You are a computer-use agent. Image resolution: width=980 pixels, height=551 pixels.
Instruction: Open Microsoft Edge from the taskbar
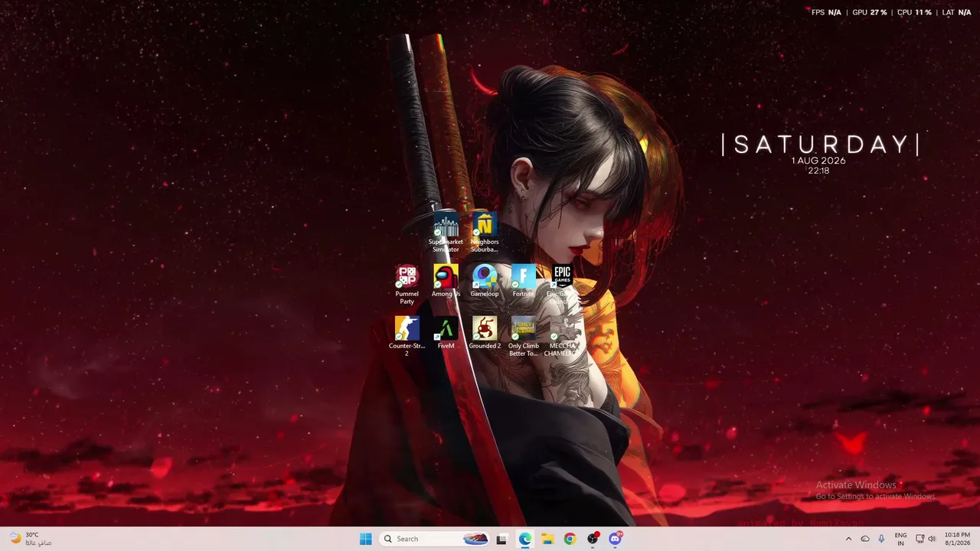point(525,539)
